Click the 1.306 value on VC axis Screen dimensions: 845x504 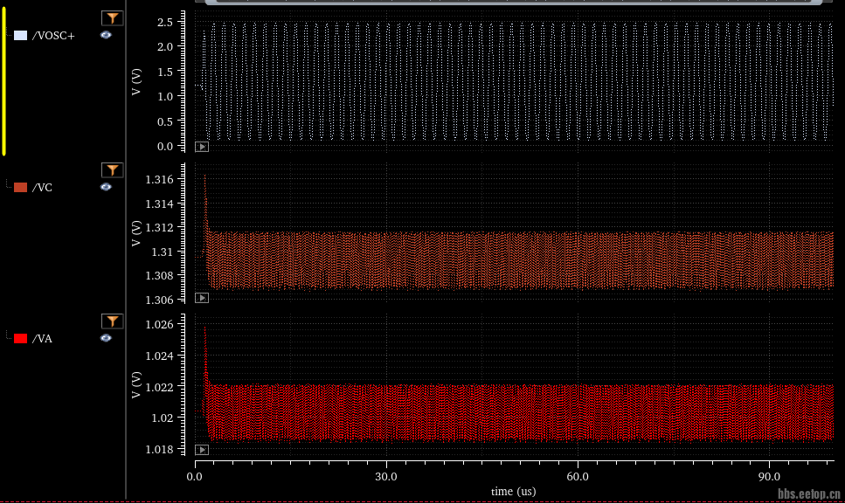point(160,300)
